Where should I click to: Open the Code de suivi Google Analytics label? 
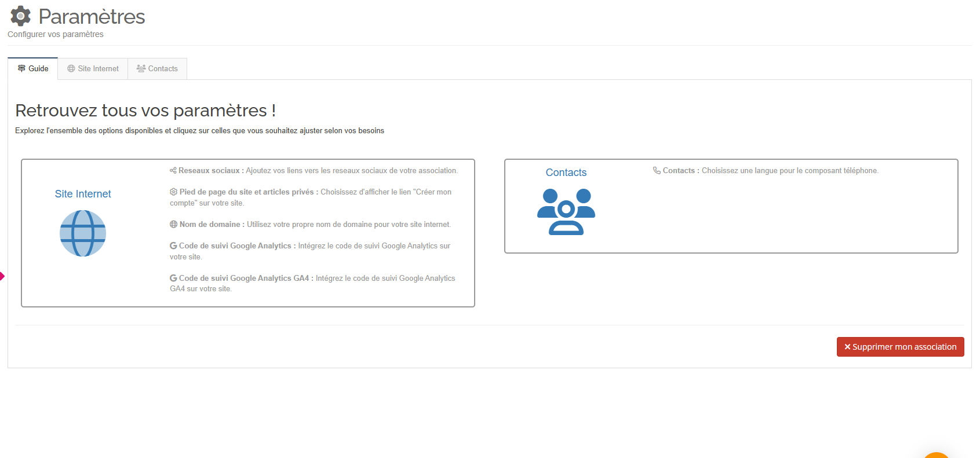coord(235,246)
